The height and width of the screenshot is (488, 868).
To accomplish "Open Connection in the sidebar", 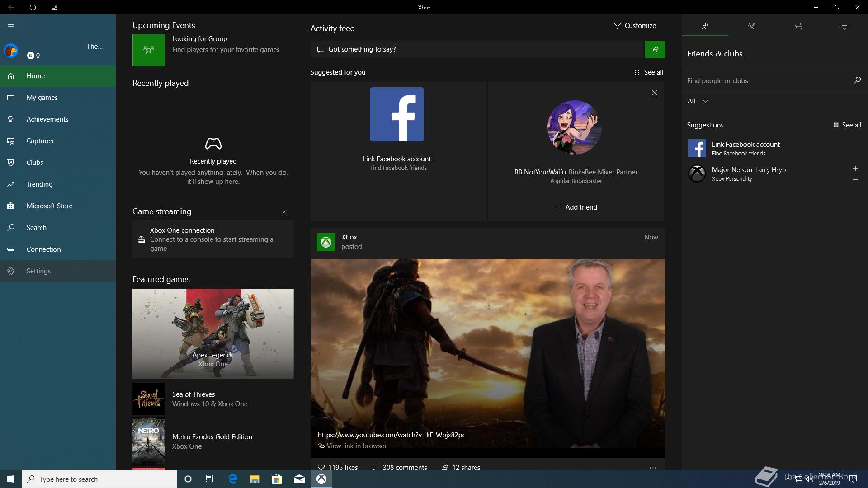I will (x=58, y=249).
